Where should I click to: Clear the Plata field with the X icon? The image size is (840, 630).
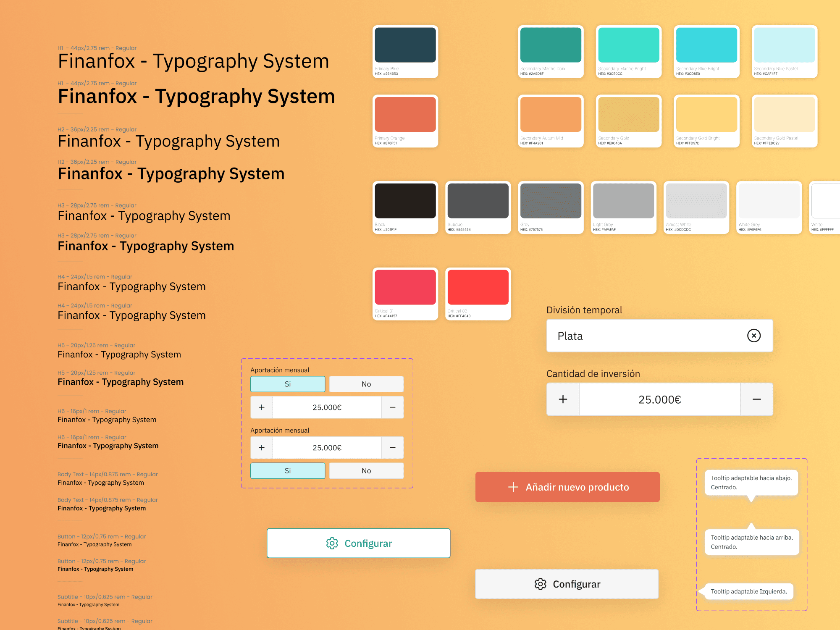coord(754,336)
